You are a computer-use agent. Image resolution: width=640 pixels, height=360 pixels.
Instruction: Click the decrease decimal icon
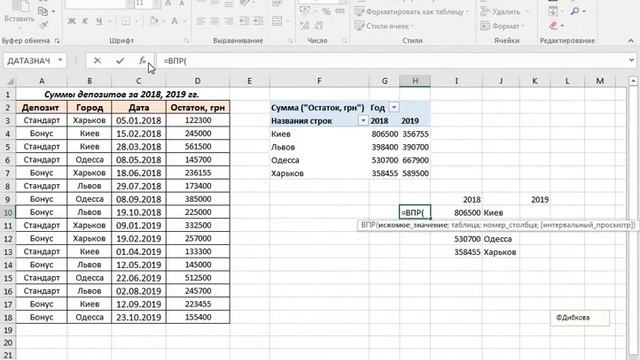[319, 26]
